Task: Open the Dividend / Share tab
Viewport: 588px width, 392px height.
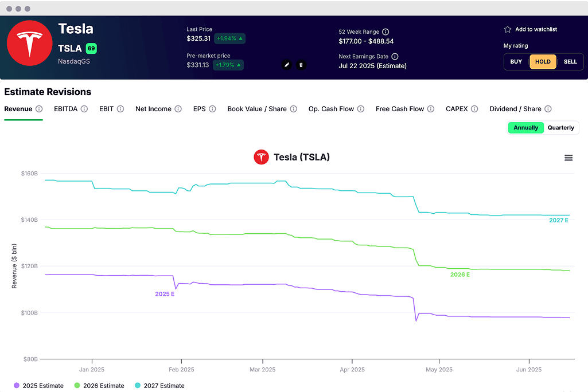Action: (x=515, y=109)
